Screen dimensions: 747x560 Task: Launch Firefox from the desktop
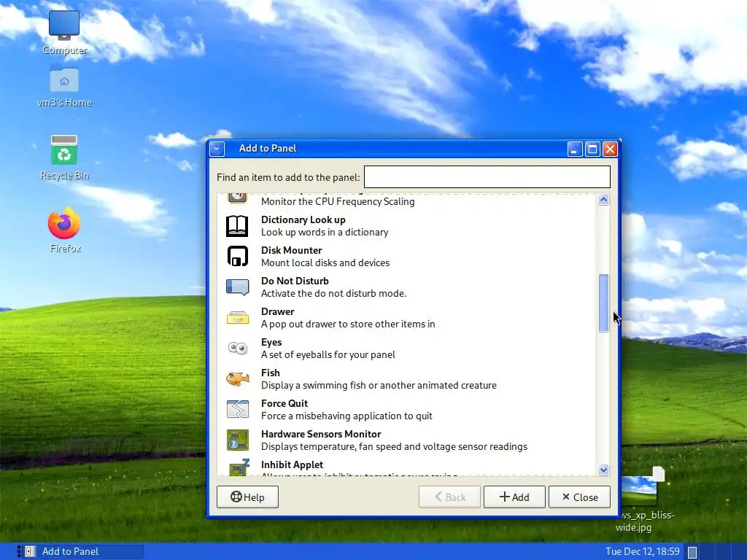click(64, 223)
